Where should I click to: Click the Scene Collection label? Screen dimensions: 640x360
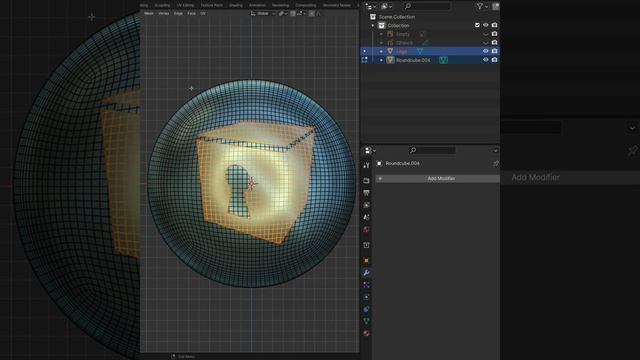[x=397, y=17]
